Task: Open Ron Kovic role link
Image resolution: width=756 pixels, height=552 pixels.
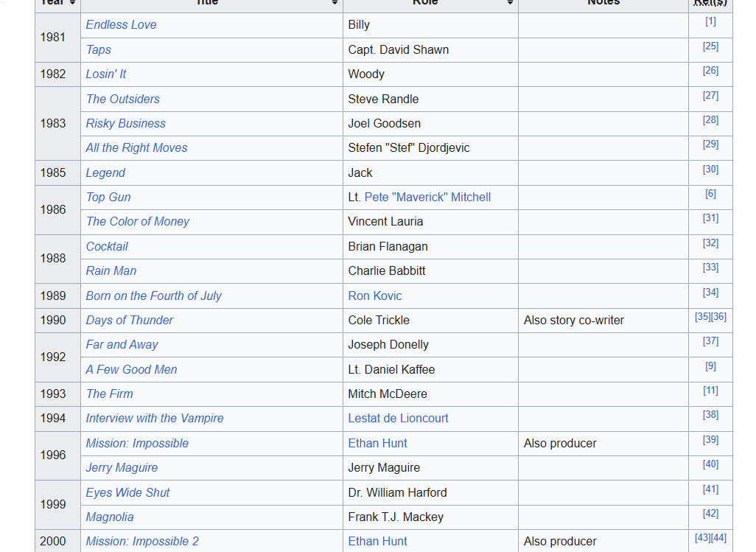Action: [375, 296]
